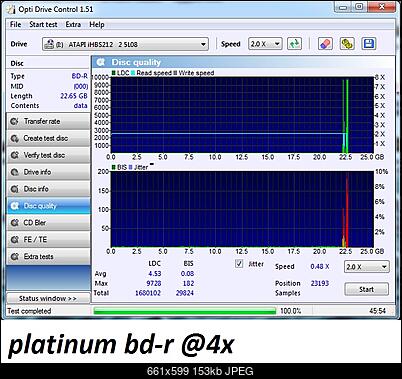Expand the toolbar Speed 2.0 X dropdown
The image size is (402, 379).
(277, 44)
